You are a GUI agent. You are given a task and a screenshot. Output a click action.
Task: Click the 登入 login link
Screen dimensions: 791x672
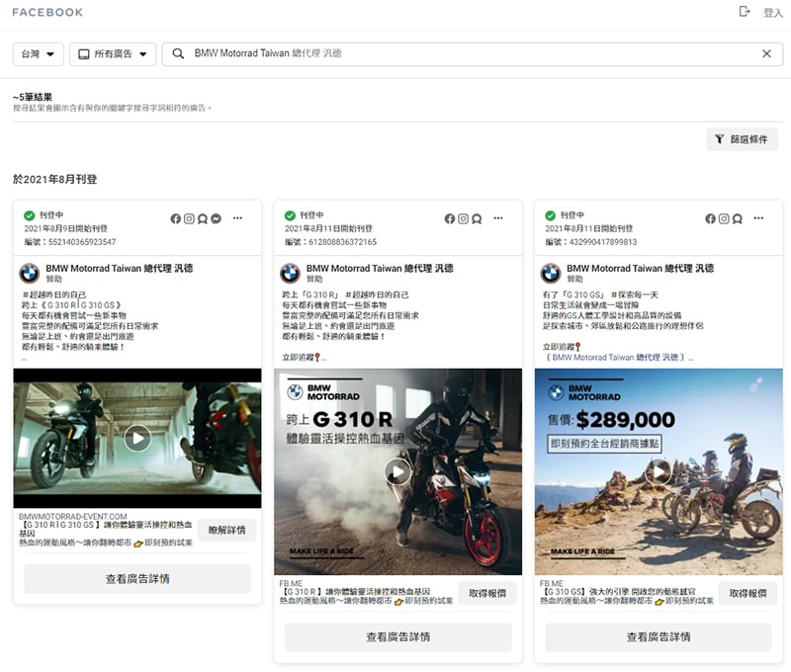(772, 13)
